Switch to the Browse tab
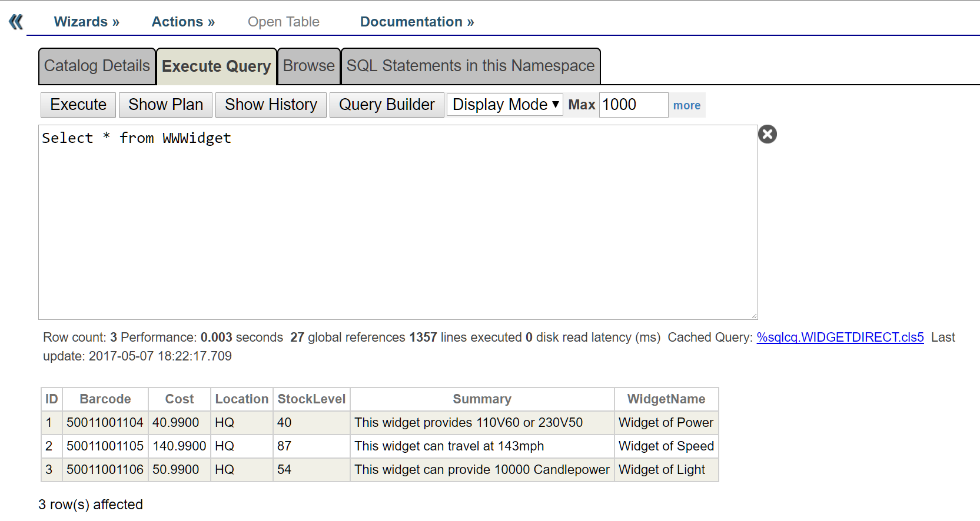980x521 pixels. [x=308, y=66]
